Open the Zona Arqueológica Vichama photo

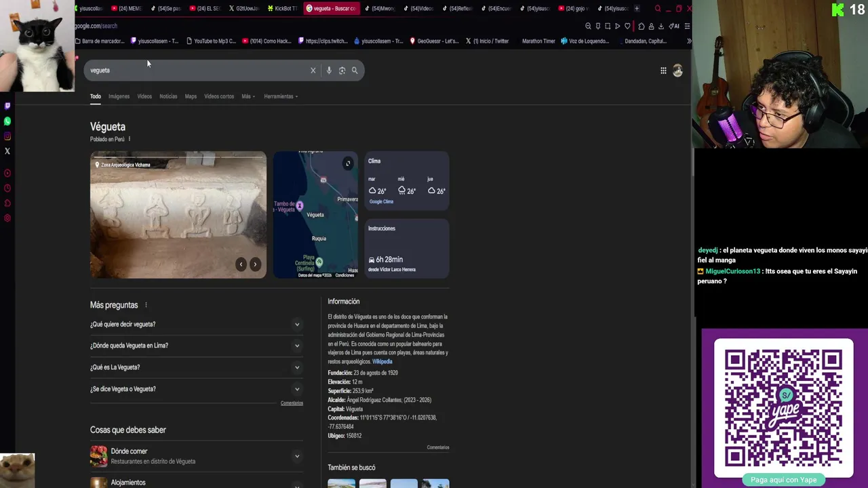(x=178, y=215)
